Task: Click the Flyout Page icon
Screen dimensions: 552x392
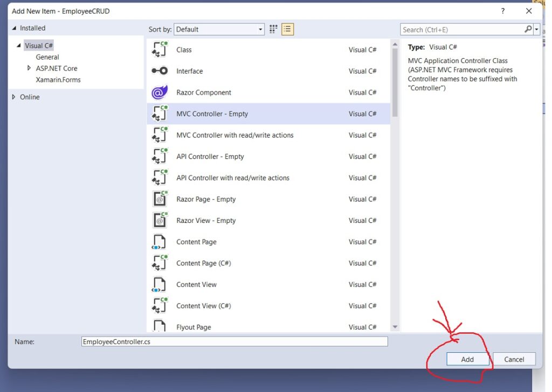Action: [160, 326]
